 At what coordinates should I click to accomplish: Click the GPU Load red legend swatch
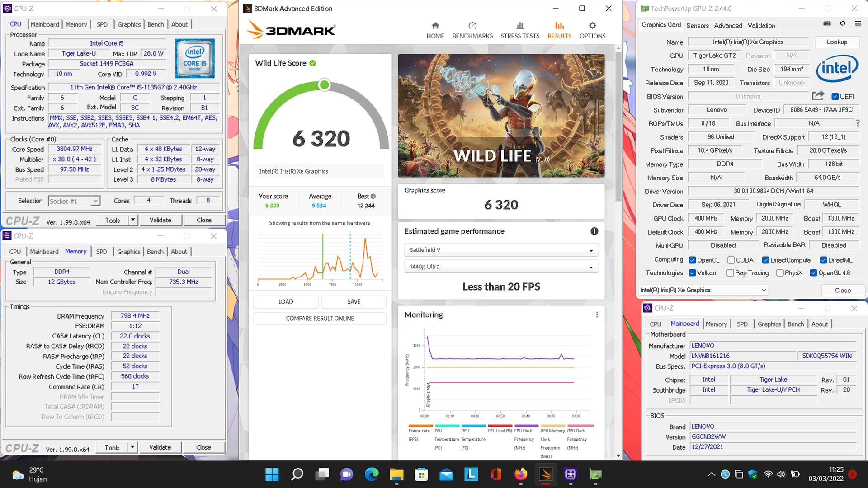coord(500,426)
